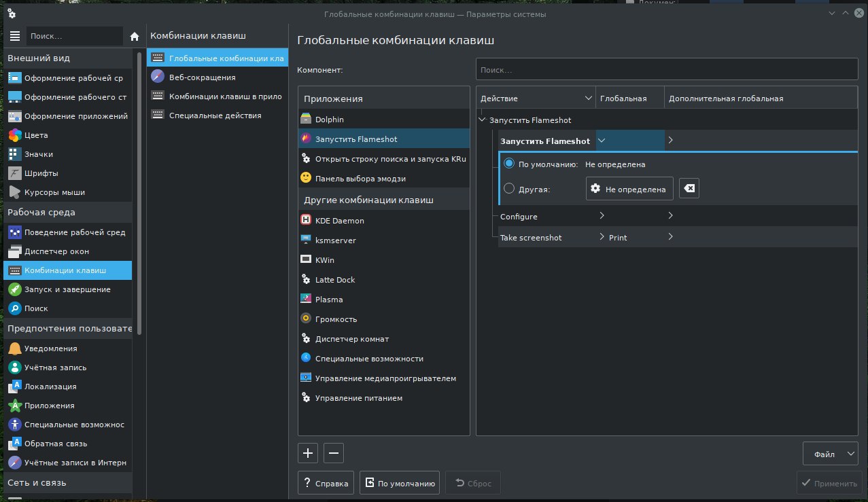Collapse the bold Запустить Flameshot shortcut row chevron

pos(602,141)
